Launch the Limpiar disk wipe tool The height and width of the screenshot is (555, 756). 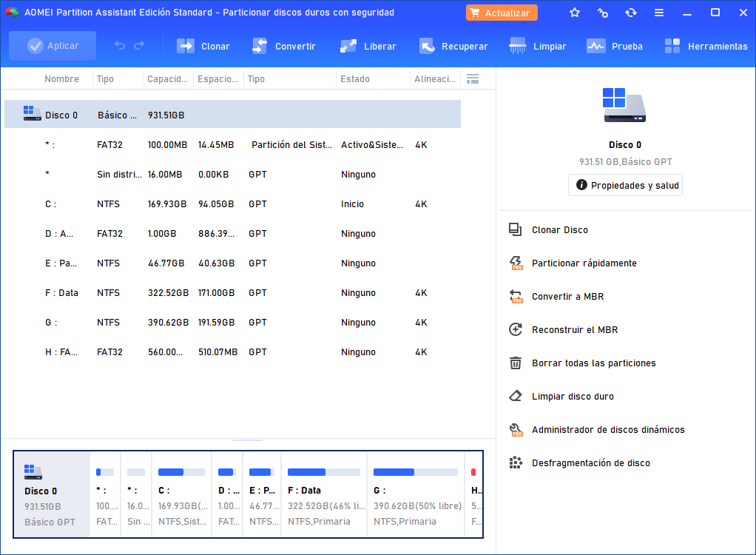538,46
